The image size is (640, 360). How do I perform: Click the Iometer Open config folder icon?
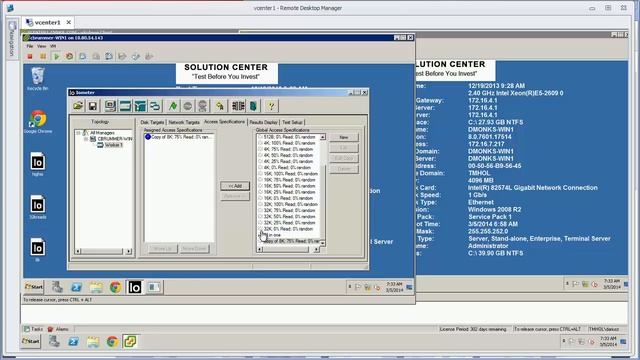click(x=78, y=106)
